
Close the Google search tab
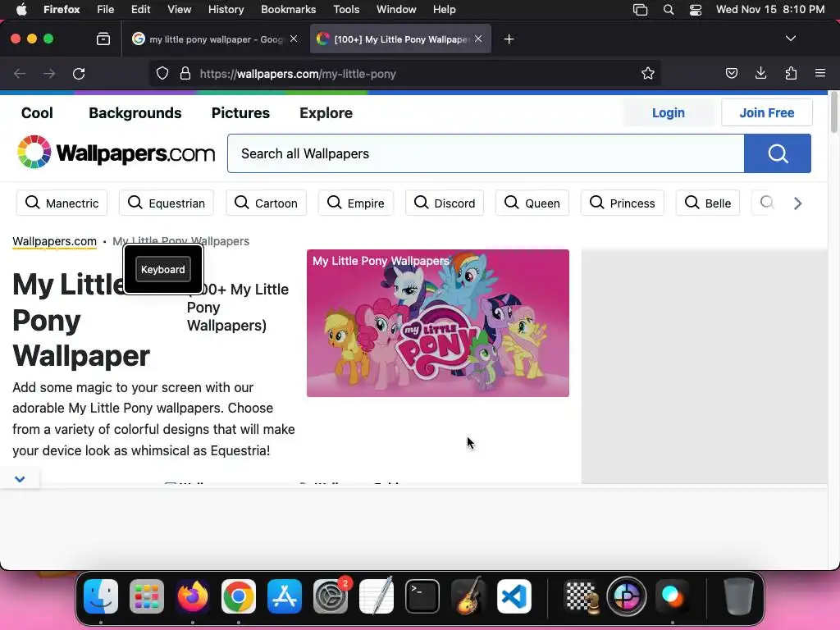294,39
